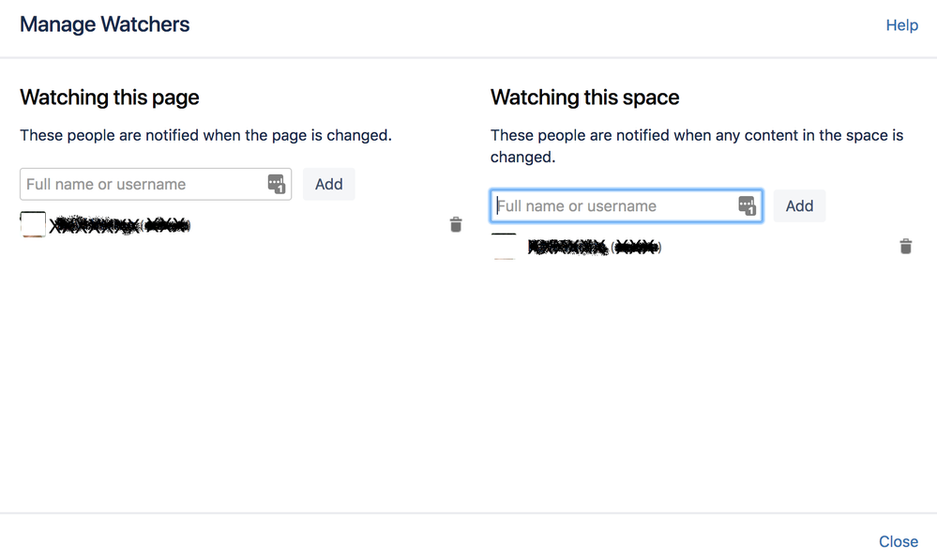The width and height of the screenshot is (937, 560).
Task: Click the redacted space watcher name
Action: point(595,247)
